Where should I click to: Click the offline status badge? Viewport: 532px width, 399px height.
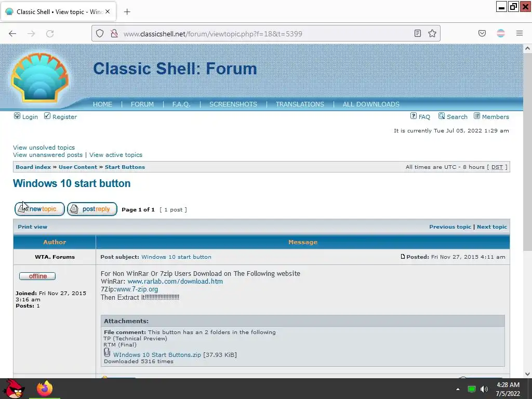[x=37, y=276]
